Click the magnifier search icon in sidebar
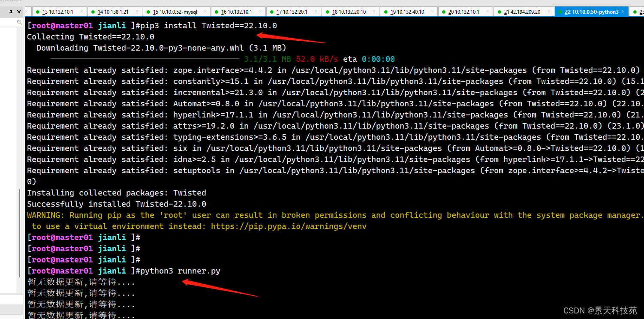The height and width of the screenshot is (319, 644). tap(19, 22)
